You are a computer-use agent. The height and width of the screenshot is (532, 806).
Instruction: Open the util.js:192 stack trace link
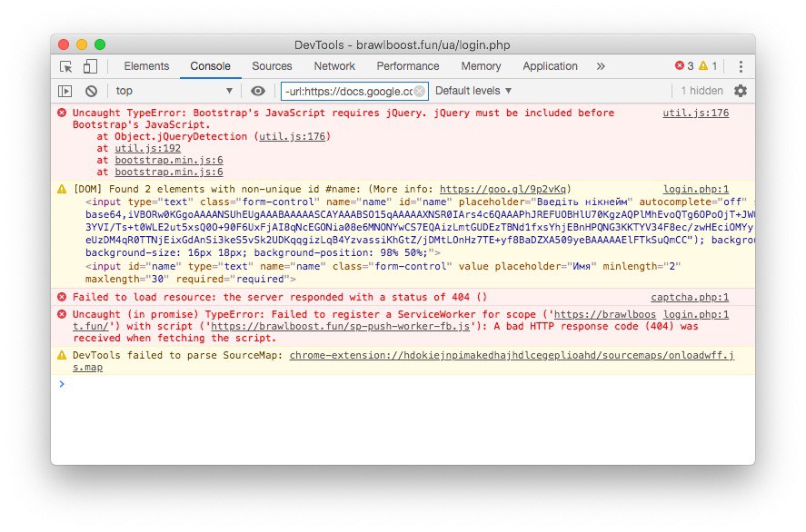tap(147, 148)
